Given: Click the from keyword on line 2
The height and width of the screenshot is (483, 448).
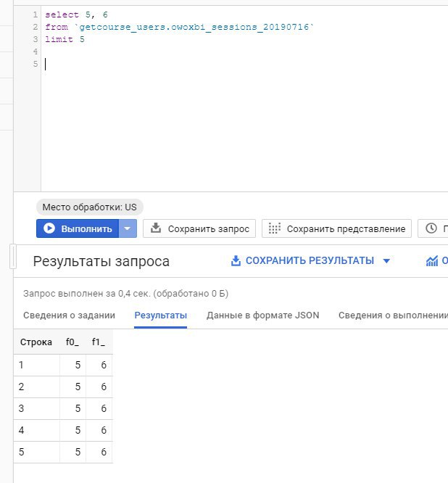Looking at the screenshot, I should coord(57,27).
